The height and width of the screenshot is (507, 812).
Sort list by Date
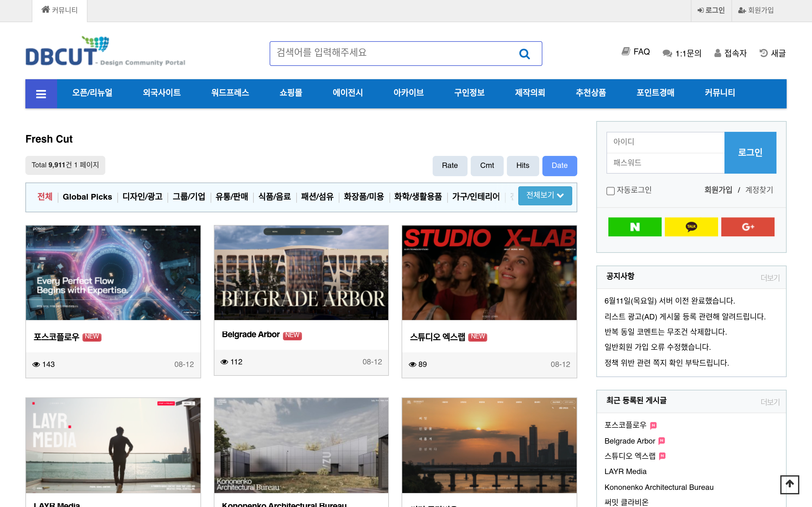point(559,166)
